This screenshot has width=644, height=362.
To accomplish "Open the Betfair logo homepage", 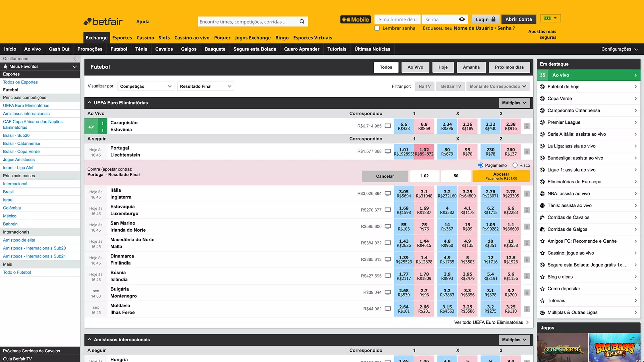I will click(103, 21).
